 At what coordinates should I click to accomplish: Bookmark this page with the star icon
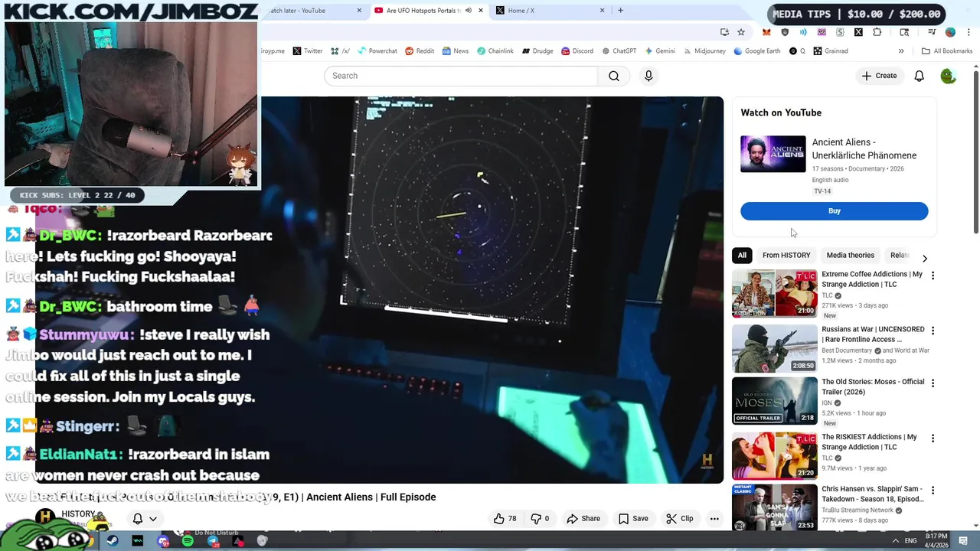(741, 32)
